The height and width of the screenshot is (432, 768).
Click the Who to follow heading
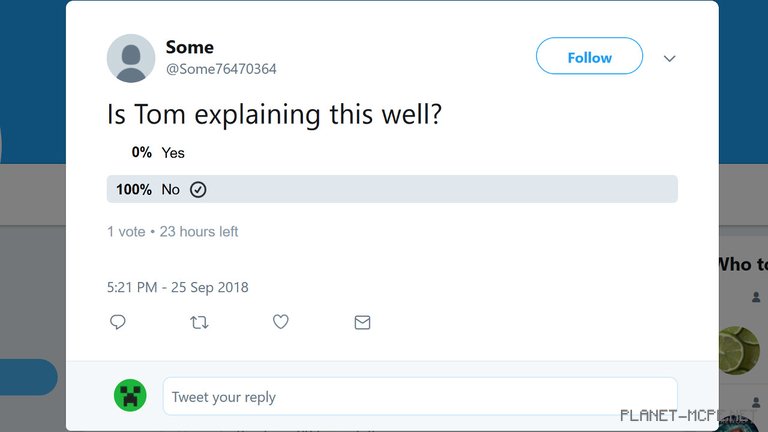(741, 264)
